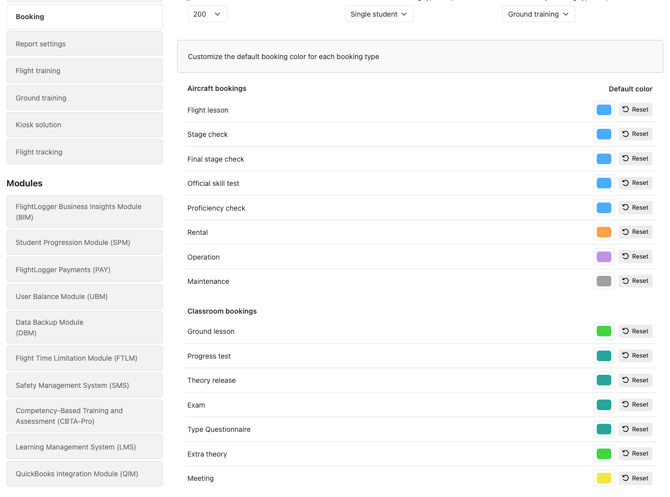Viewport: 670px width, 497px height.
Task: Change the Type Questionnaire color swatch
Action: pyautogui.click(x=604, y=429)
